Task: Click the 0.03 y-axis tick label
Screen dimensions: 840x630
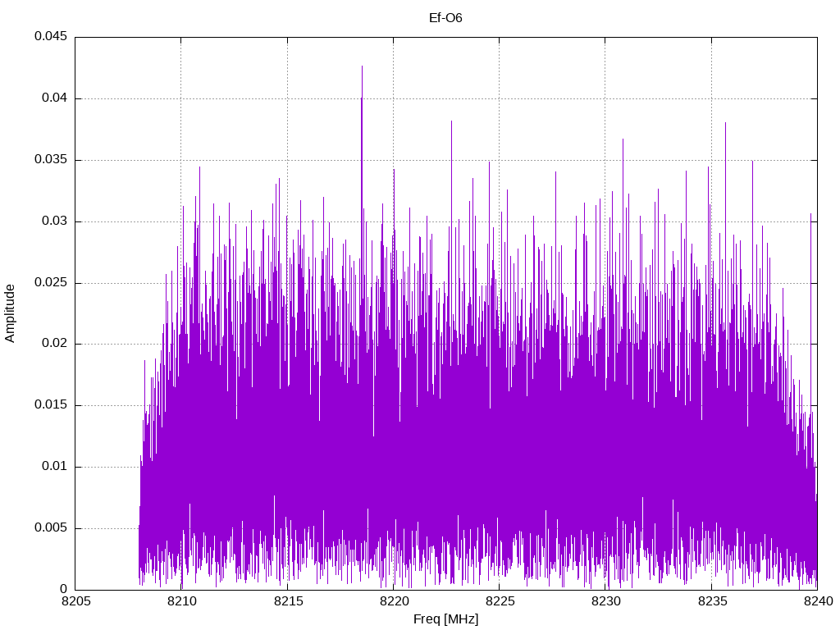Action: pos(55,221)
